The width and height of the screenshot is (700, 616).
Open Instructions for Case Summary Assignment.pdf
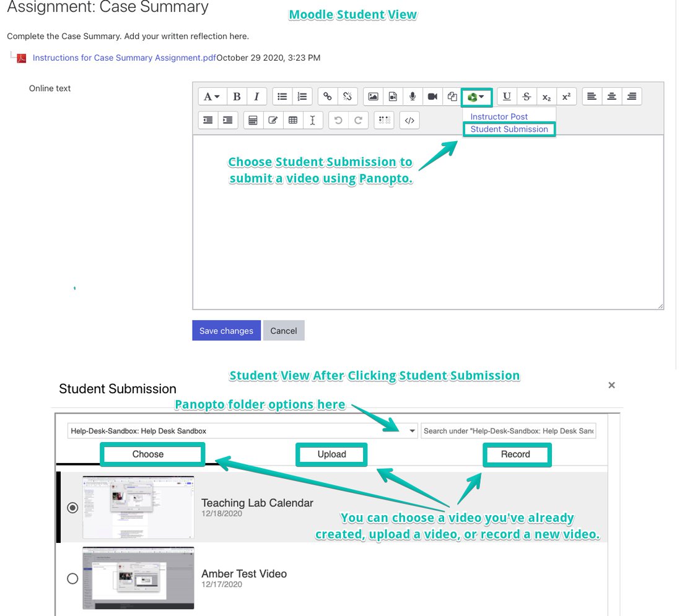[124, 58]
